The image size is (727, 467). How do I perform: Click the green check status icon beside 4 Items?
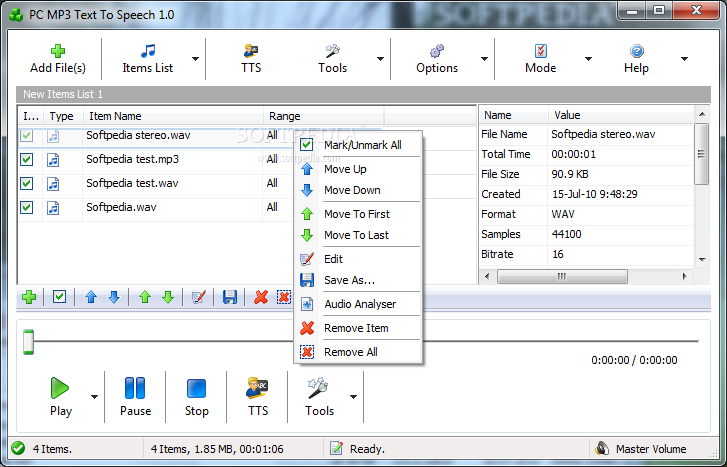point(18,448)
